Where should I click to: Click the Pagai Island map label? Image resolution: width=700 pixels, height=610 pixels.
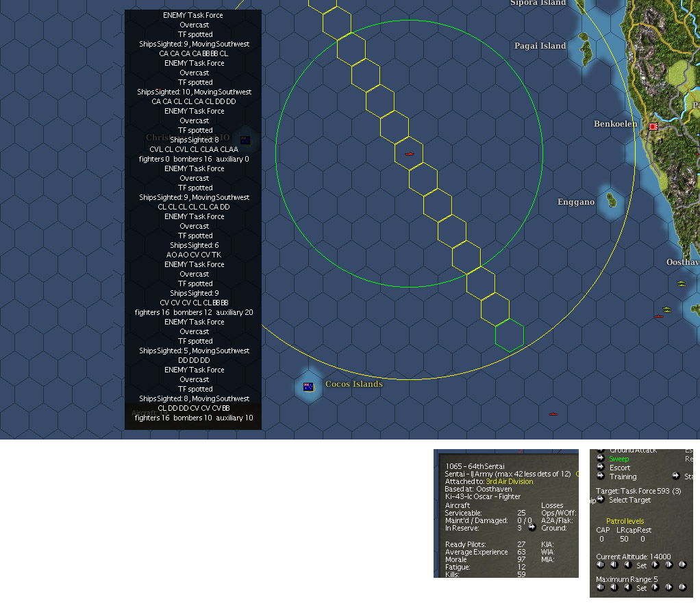pos(540,45)
